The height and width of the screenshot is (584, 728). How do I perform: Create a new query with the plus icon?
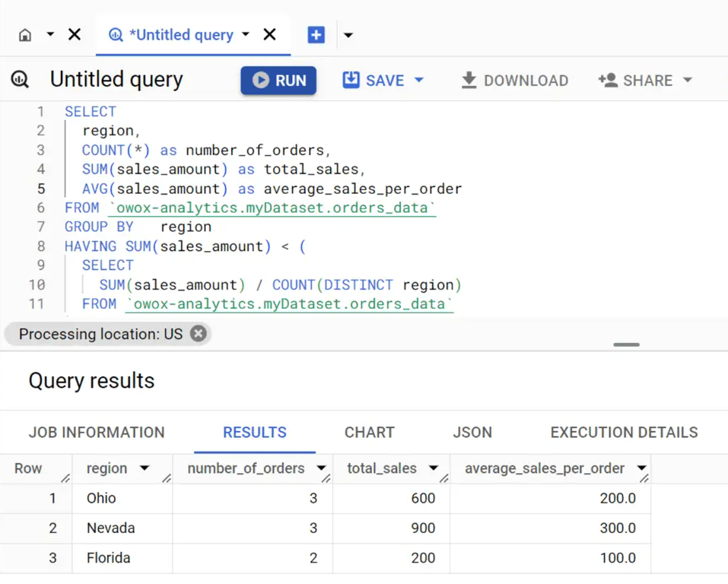316,35
